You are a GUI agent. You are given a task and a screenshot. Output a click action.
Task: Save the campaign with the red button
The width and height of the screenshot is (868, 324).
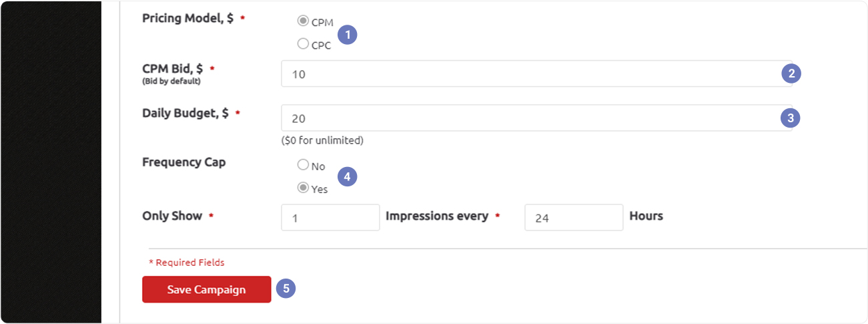point(207,289)
